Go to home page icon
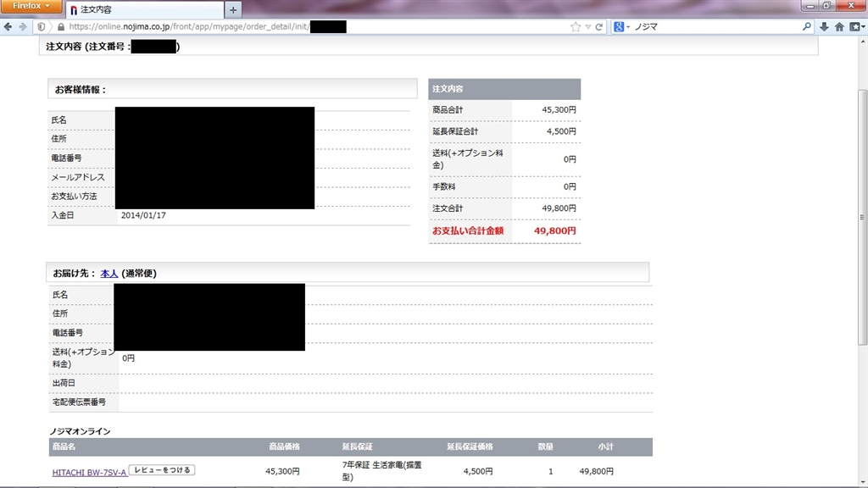The image size is (868, 488). [x=840, y=26]
